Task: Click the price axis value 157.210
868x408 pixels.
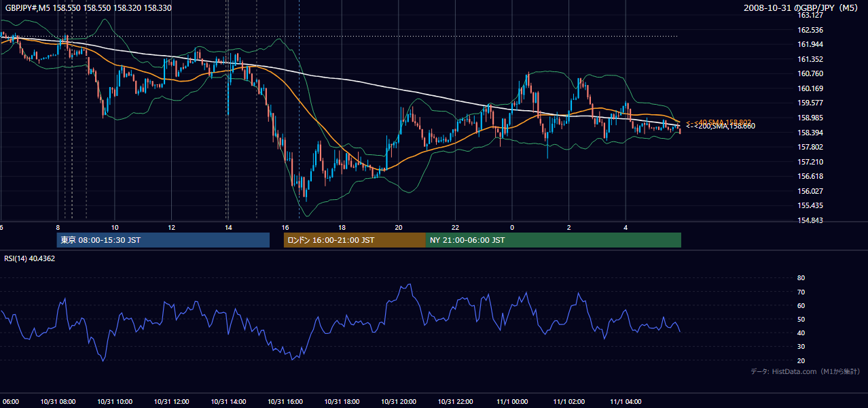Action: 810,162
